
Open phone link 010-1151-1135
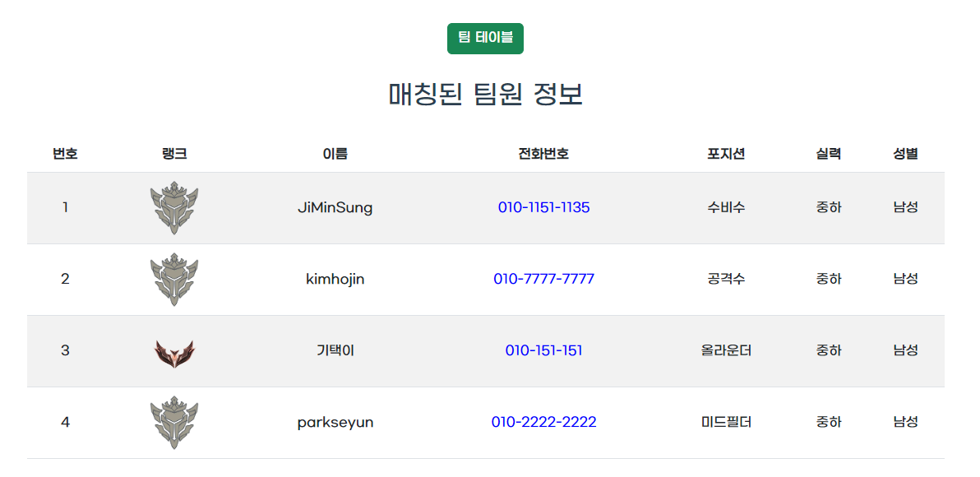tap(543, 207)
